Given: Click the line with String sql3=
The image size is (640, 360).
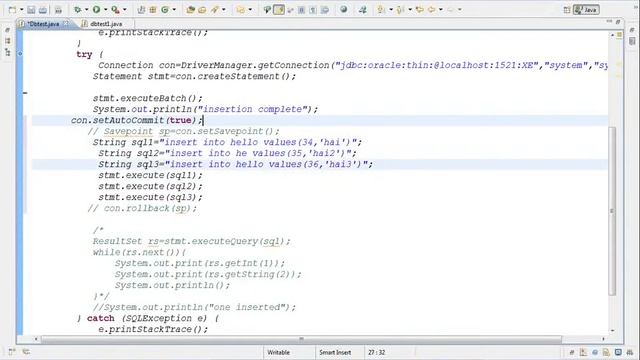Looking at the screenshot, I should coord(320,164).
